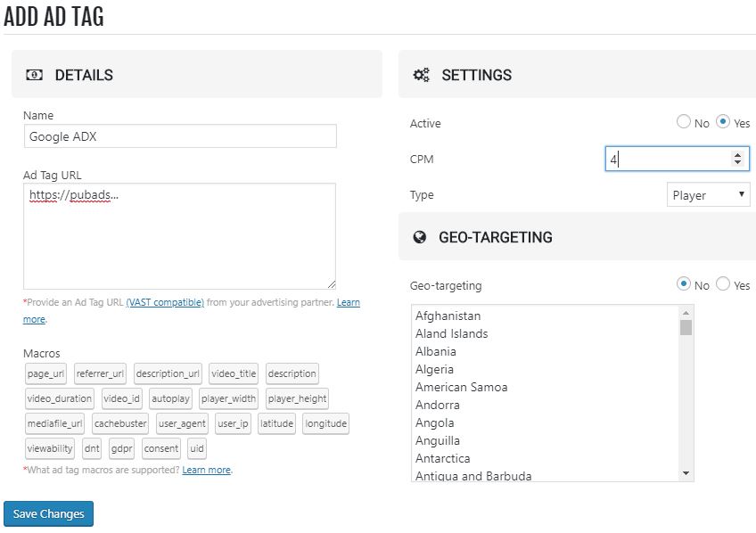The image size is (756, 533).
Task: Select Albania in the country list
Action: pos(436,351)
